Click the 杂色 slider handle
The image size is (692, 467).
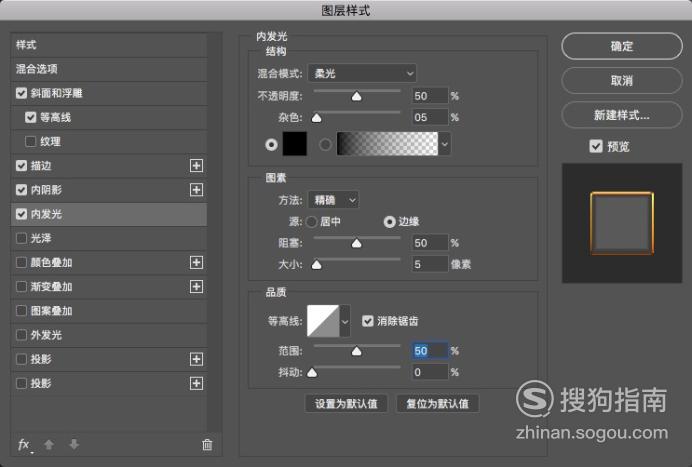(x=316, y=118)
